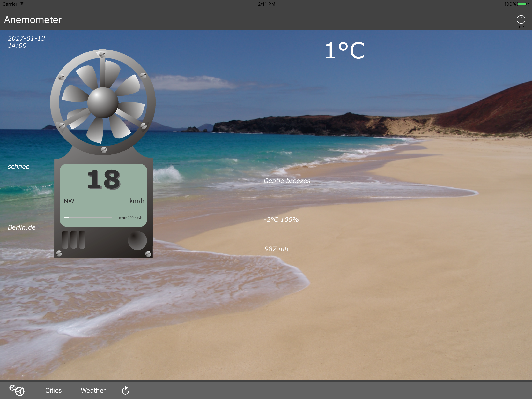The image size is (532, 399).
Task: Tap the three vertical grille bars
Action: tap(73, 240)
